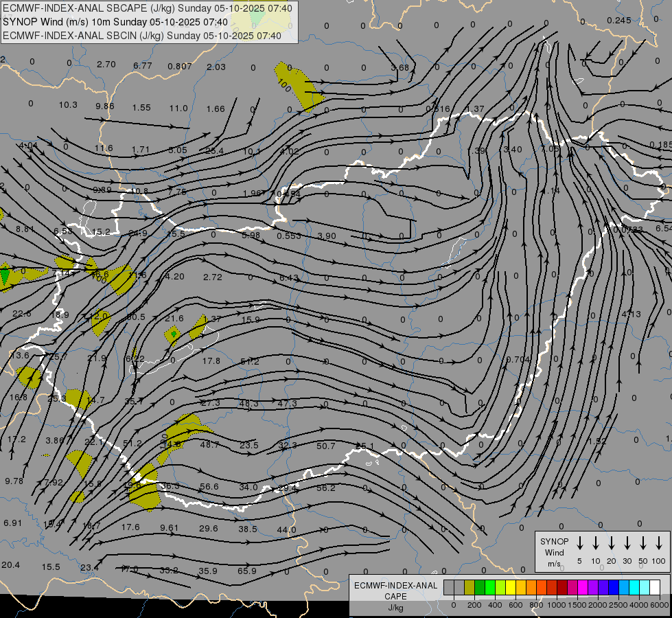This screenshot has width=672, height=618.
Task: Click the 50 m/s wind legend arrow
Action: pos(643,543)
